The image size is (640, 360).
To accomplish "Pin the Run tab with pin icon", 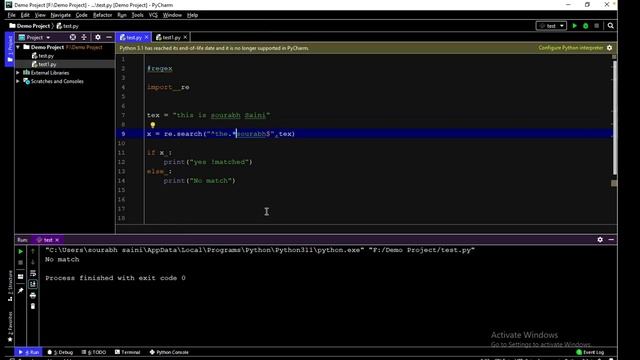I will pos(20,290).
